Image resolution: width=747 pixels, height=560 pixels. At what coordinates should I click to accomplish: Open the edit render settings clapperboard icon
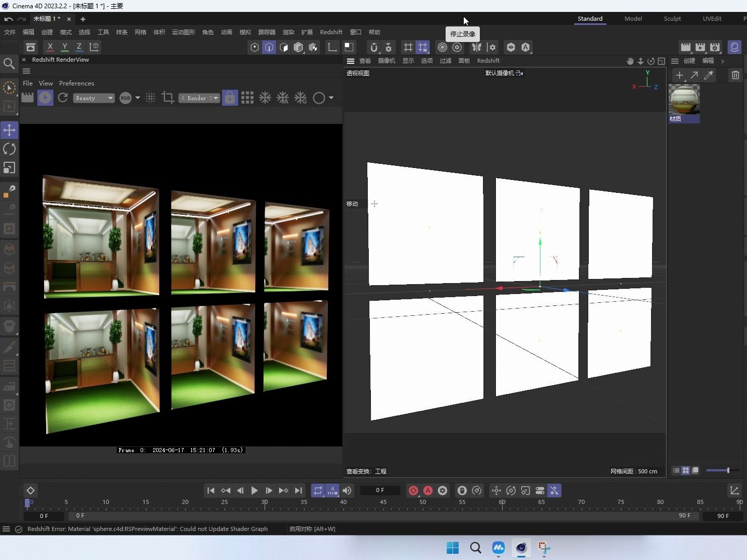(715, 47)
